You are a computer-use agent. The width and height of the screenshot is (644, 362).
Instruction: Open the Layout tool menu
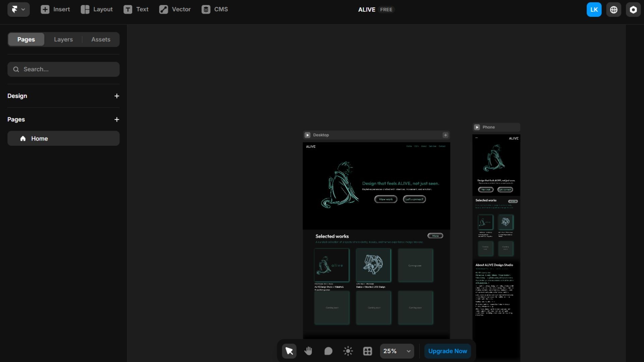pyautogui.click(x=97, y=9)
